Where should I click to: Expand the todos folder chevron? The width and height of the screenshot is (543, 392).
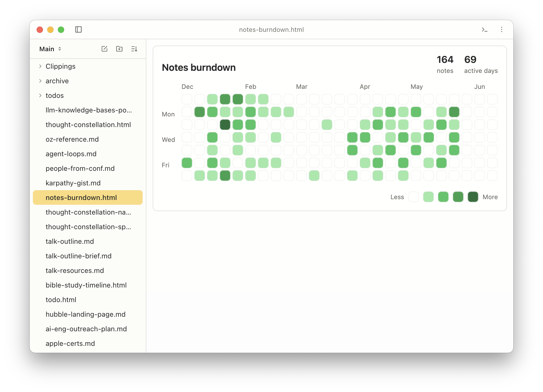[x=40, y=95]
